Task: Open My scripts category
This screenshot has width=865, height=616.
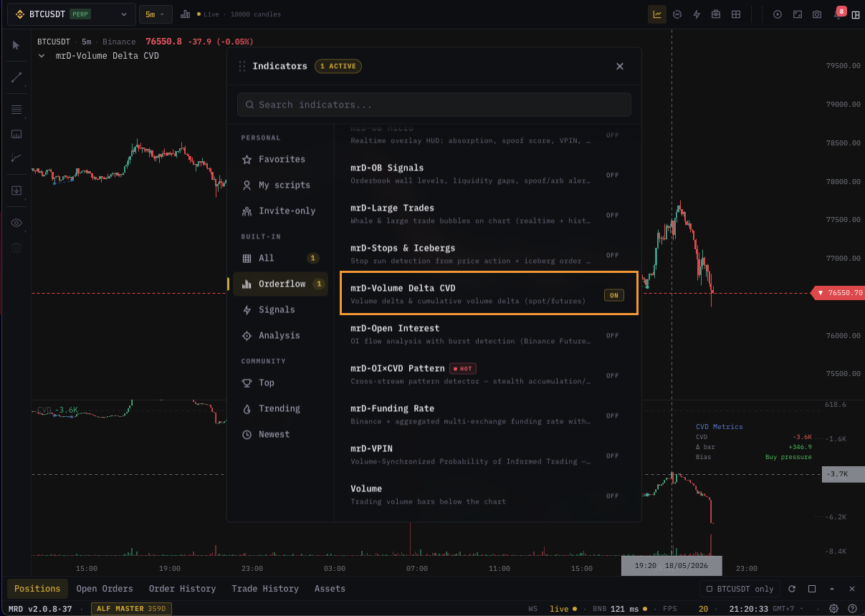Action: tap(281, 185)
